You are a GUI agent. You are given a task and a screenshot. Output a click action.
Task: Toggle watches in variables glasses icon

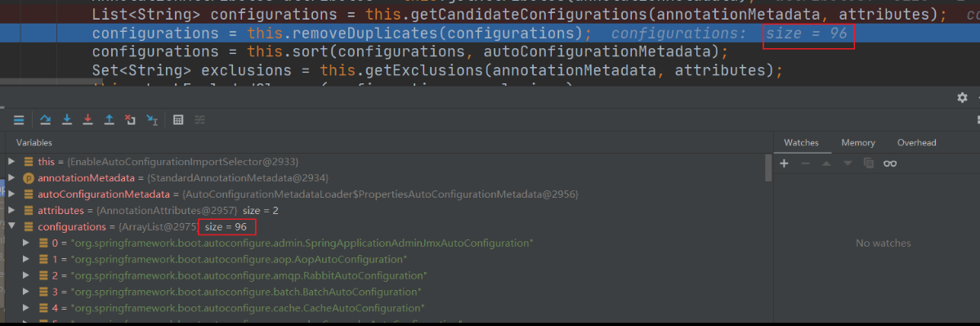coord(890,163)
